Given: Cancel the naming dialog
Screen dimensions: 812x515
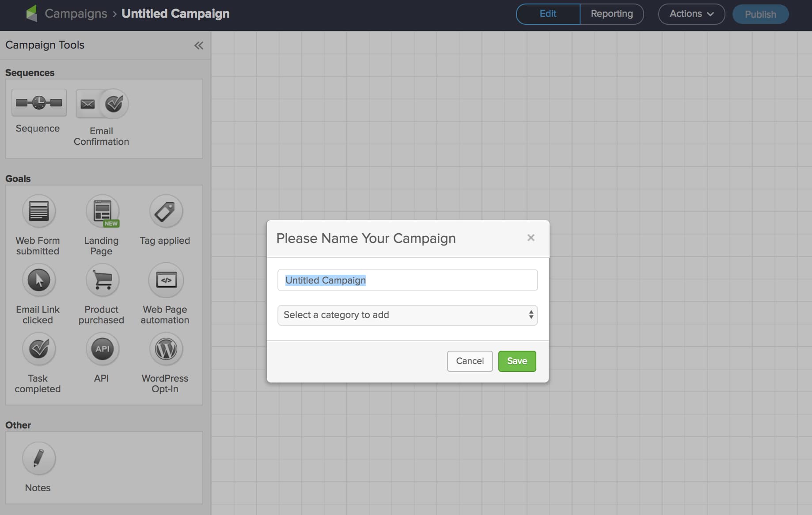Looking at the screenshot, I should pos(470,361).
